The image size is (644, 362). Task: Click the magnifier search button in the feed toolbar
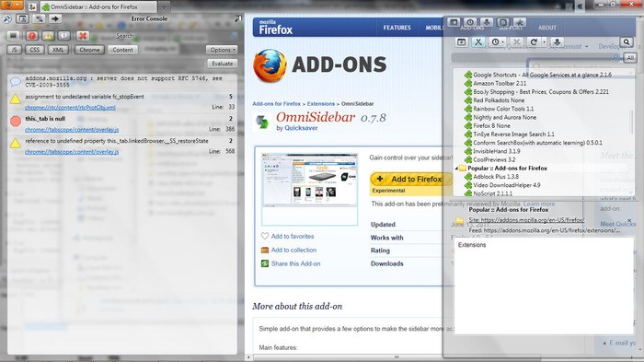[627, 42]
